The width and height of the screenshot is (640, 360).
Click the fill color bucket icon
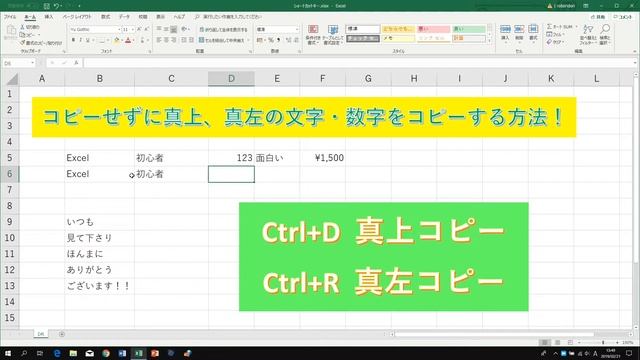click(x=117, y=40)
